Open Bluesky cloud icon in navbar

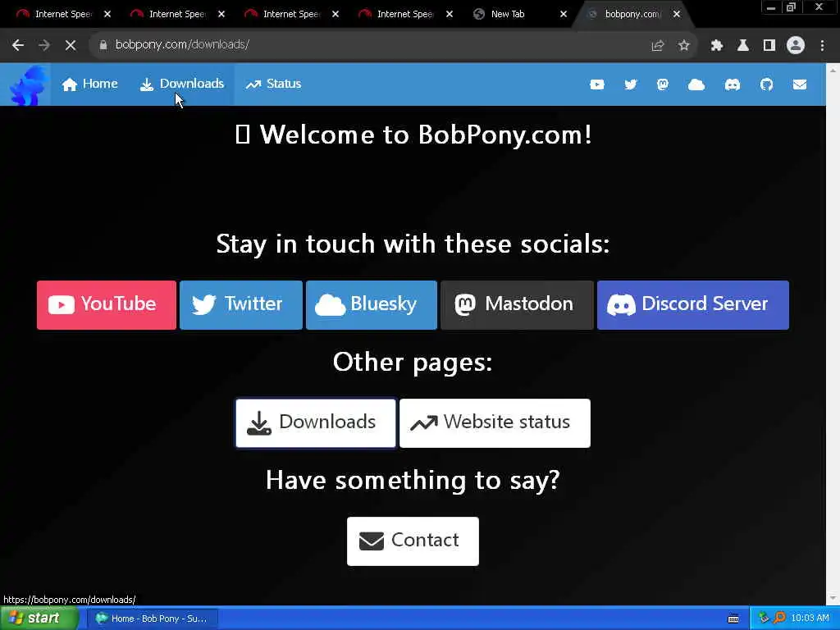[696, 84]
